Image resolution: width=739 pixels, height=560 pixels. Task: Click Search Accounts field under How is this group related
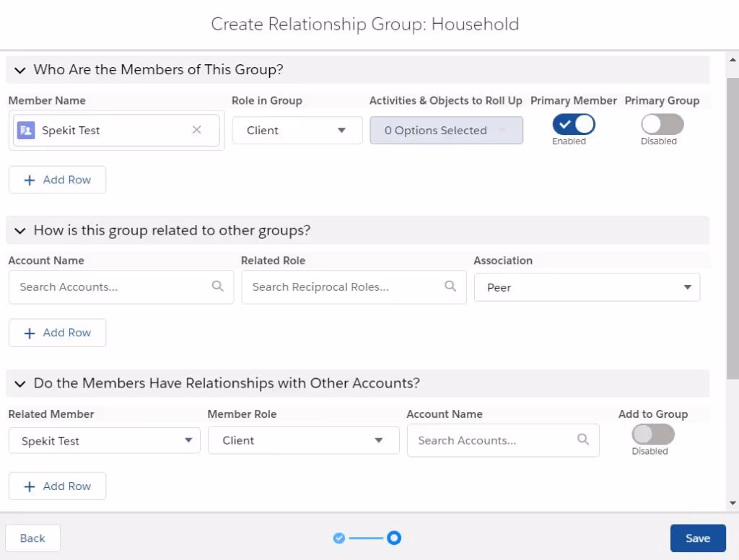point(121,286)
